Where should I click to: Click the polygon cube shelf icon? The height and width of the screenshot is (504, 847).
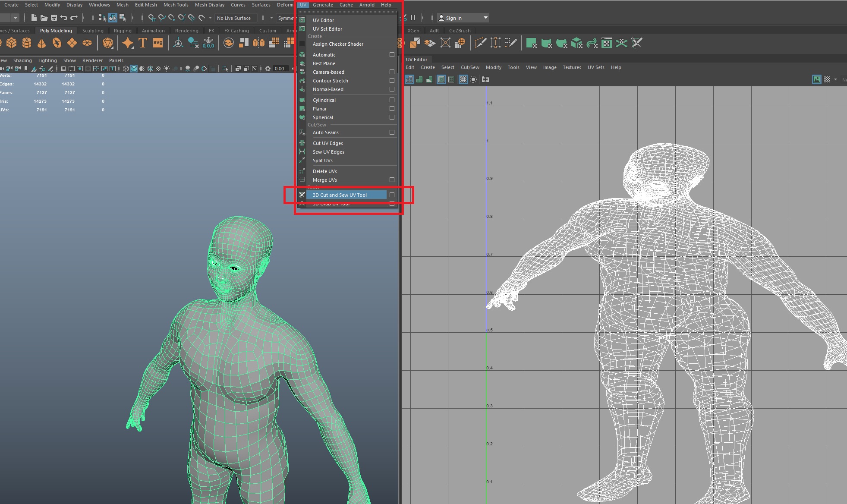pos(12,43)
